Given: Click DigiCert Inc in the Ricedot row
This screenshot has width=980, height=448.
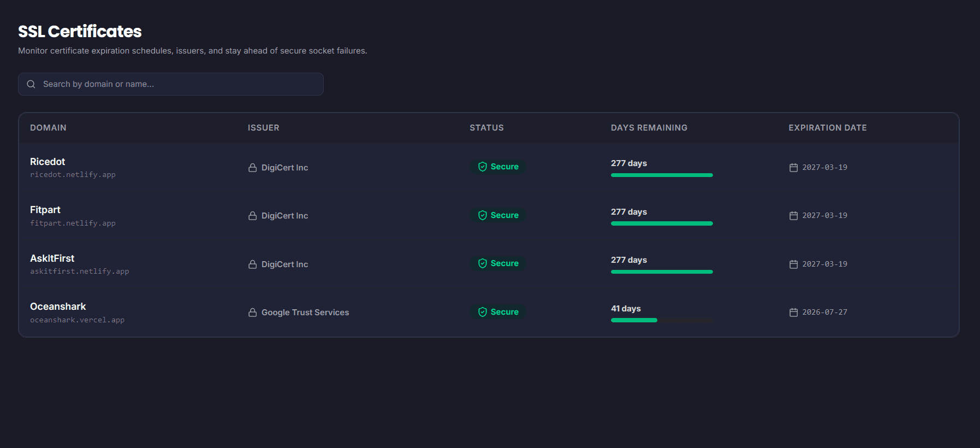Looking at the screenshot, I should pyautogui.click(x=285, y=168).
